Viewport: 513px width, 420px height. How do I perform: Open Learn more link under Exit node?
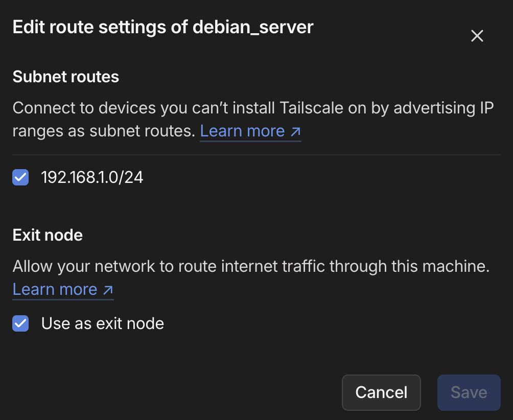pos(55,290)
